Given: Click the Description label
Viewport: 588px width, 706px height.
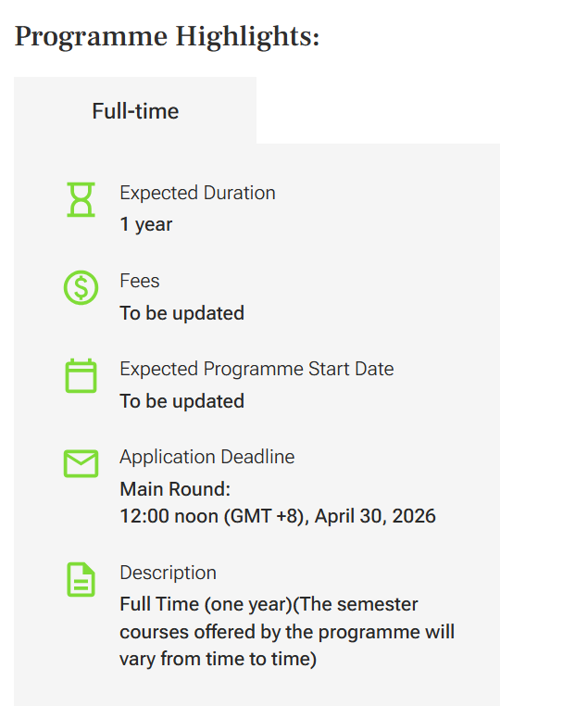Looking at the screenshot, I should pyautogui.click(x=168, y=573).
